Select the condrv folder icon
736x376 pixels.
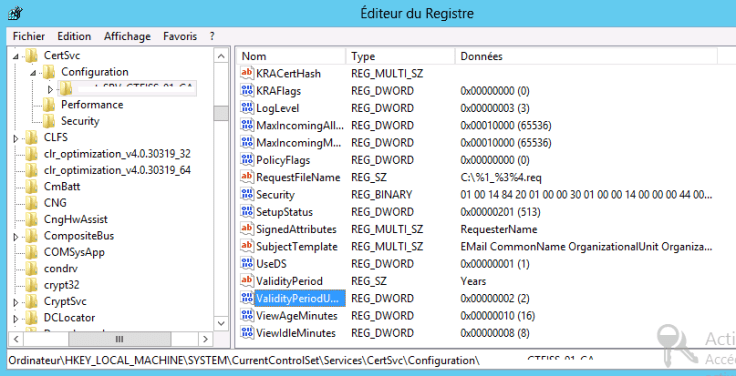tap(31, 269)
